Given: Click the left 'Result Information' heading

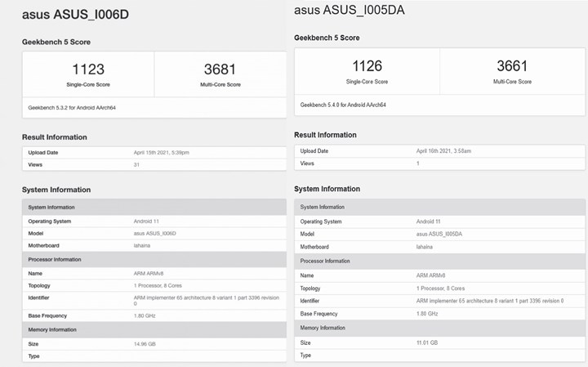Looking at the screenshot, I should point(55,137).
